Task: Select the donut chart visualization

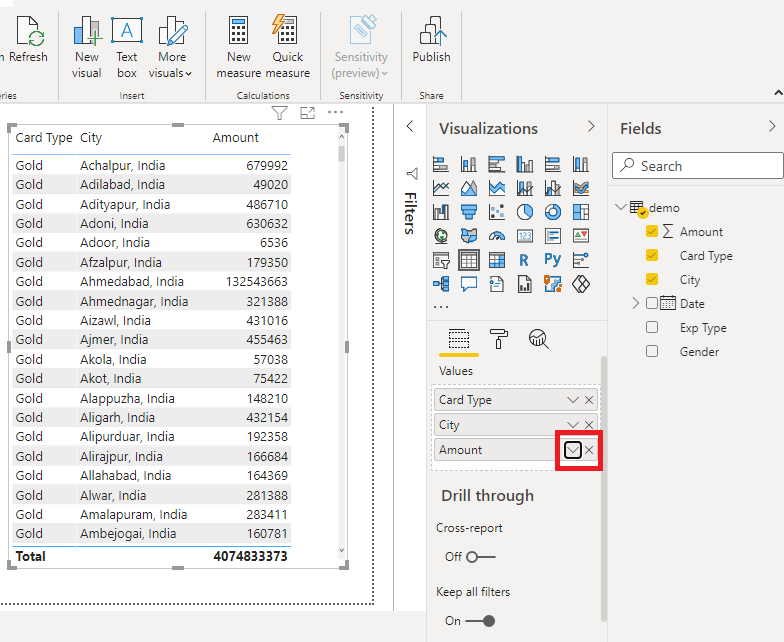Action: [x=553, y=212]
